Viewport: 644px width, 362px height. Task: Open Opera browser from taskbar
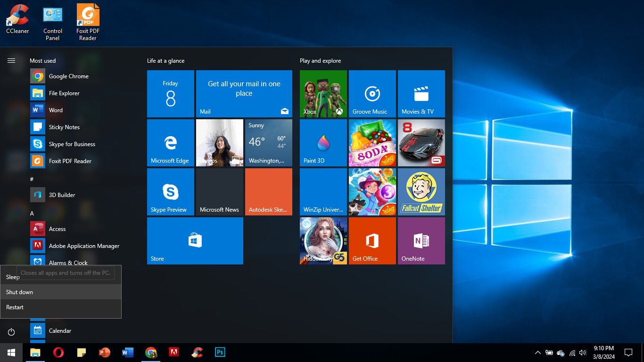click(58, 352)
